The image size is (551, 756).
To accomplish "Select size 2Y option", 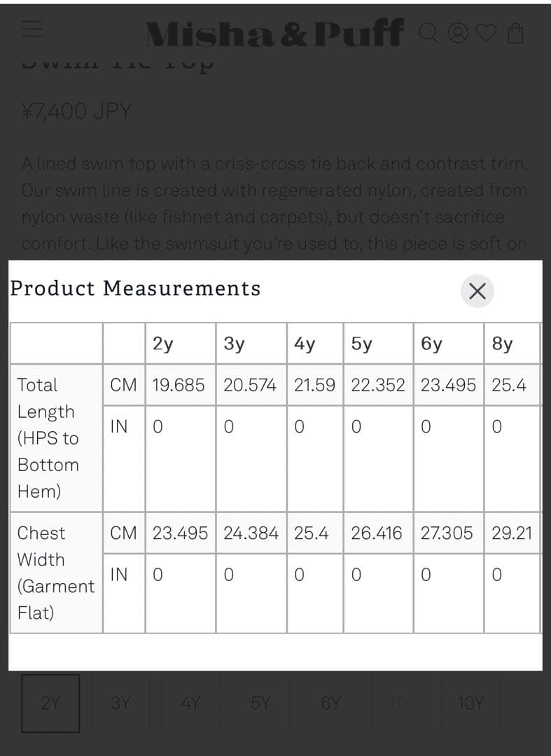I will tap(50, 703).
